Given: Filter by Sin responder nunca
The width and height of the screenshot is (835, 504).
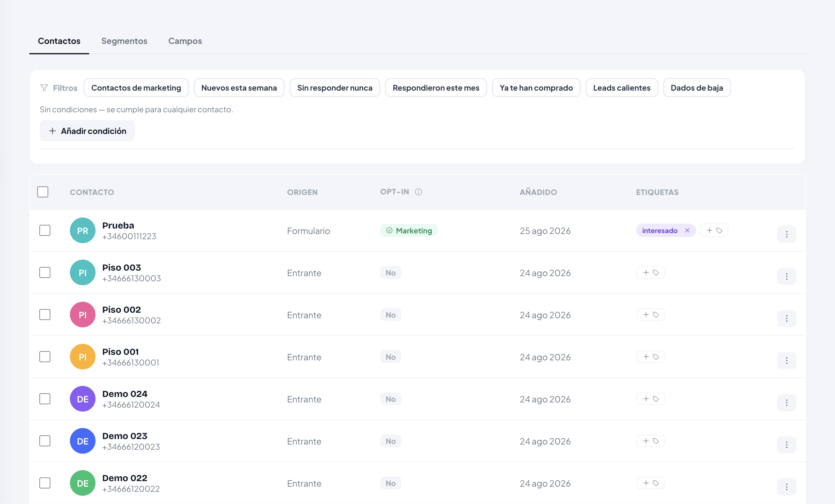Looking at the screenshot, I should click(x=335, y=88).
